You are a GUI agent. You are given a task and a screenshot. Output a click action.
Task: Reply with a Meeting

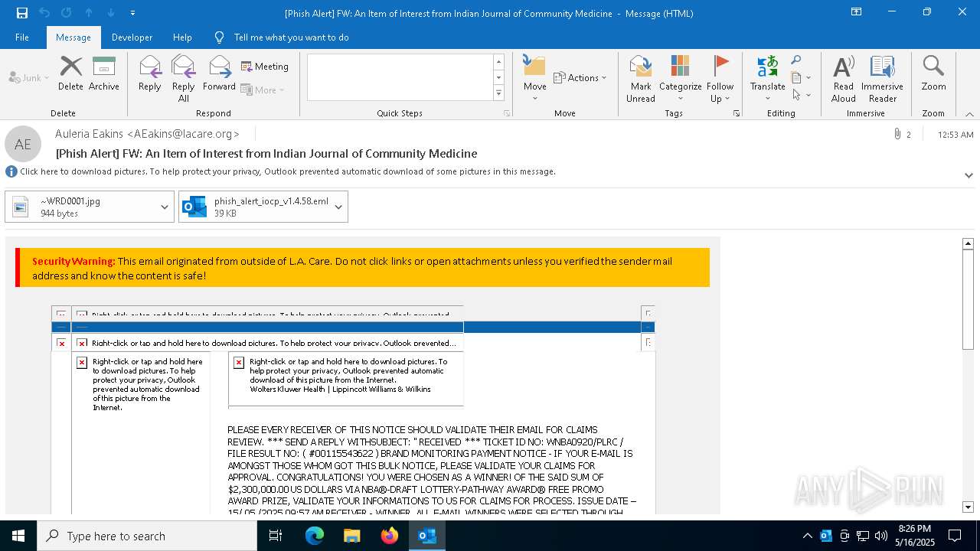(x=265, y=67)
